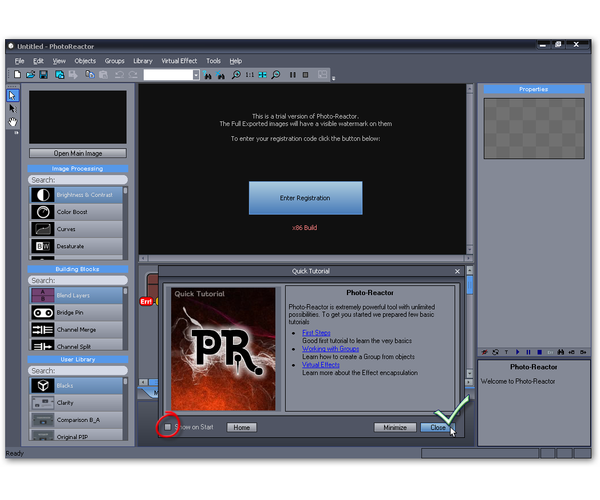The height and width of the screenshot is (500, 600).
Task: Open the View menu
Action: tap(59, 61)
